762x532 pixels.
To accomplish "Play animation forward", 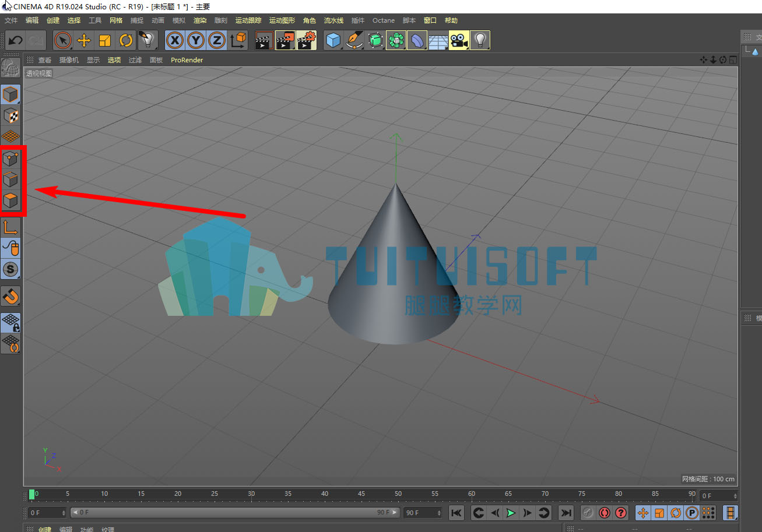I will (511, 513).
